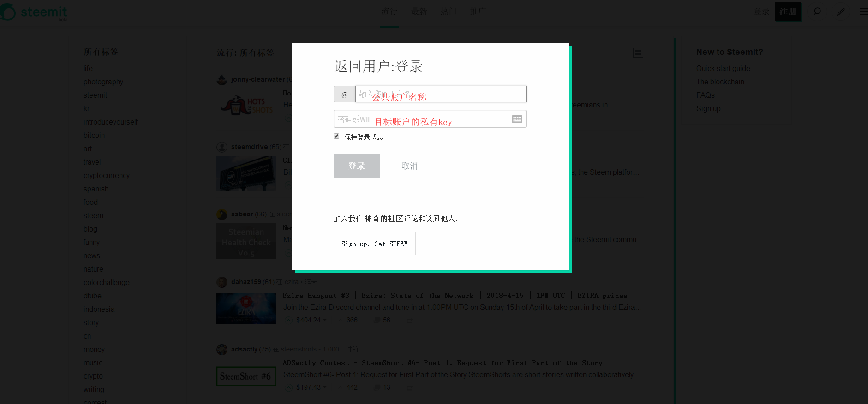Viewport: 868px width, 404px height.
Task: Click the 登录 link in the header
Action: (761, 12)
